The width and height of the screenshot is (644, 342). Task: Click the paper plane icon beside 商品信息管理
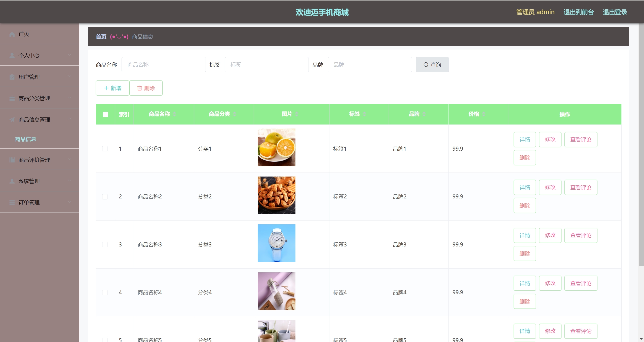coord(12,120)
